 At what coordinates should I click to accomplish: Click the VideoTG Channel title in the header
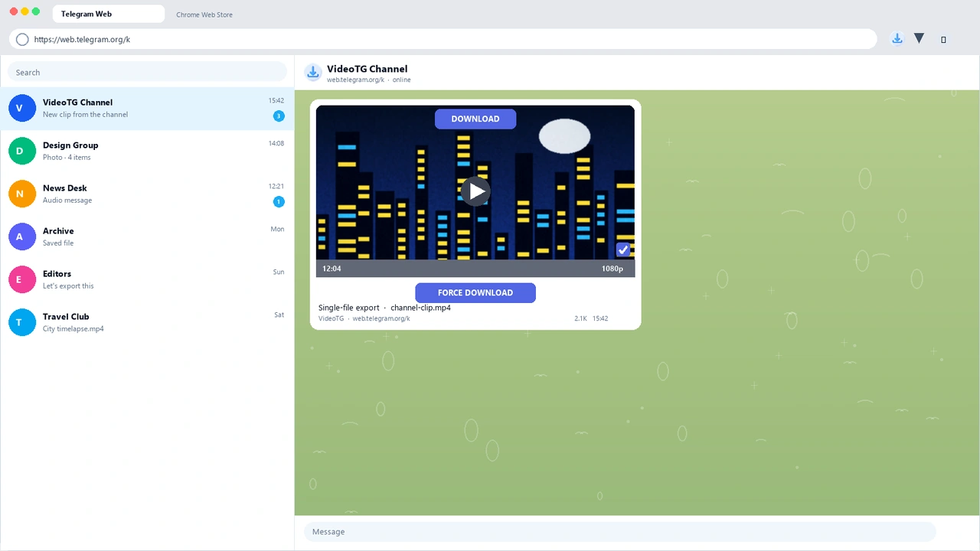(x=367, y=69)
